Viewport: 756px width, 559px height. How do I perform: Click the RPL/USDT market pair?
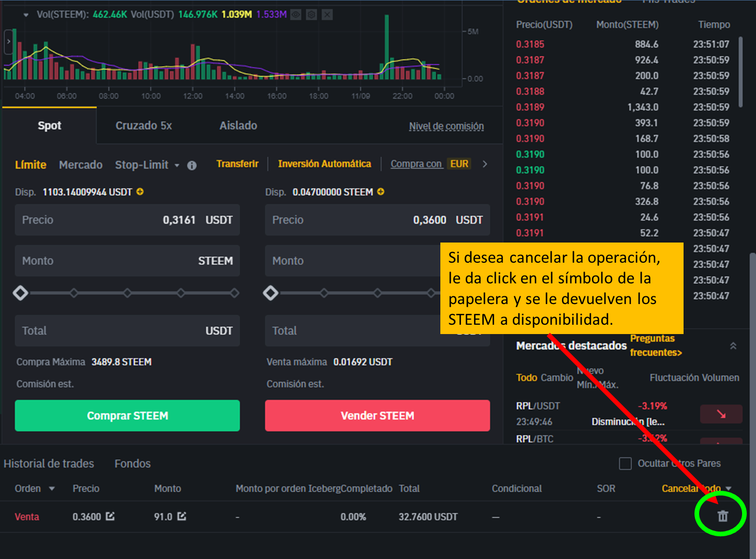[538, 406]
